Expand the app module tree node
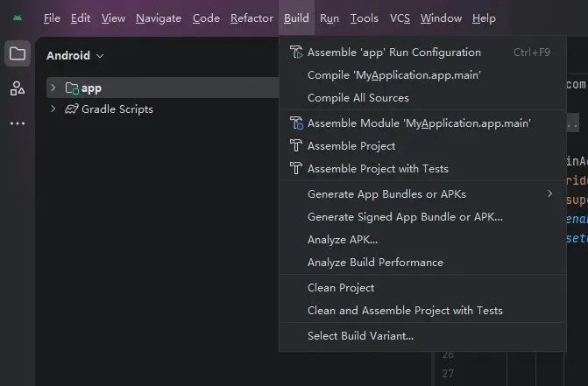The height and width of the screenshot is (386, 588). (x=53, y=88)
